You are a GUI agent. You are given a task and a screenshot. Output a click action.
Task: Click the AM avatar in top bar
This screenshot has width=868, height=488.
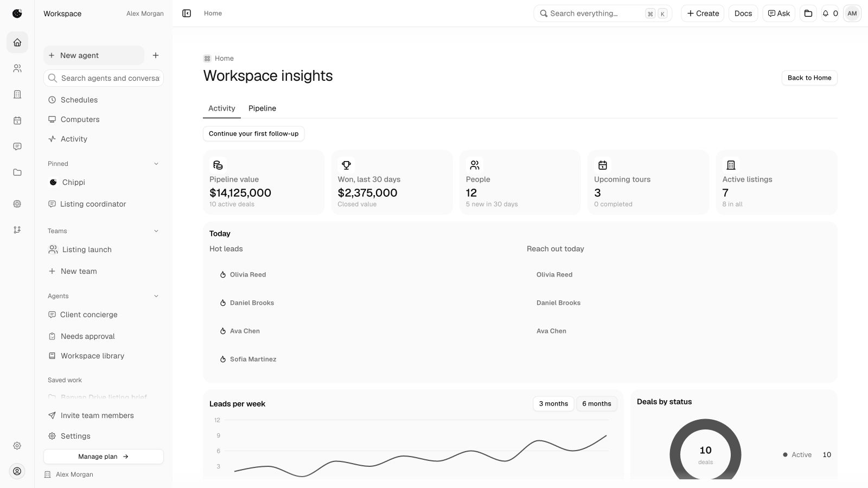[x=852, y=14]
